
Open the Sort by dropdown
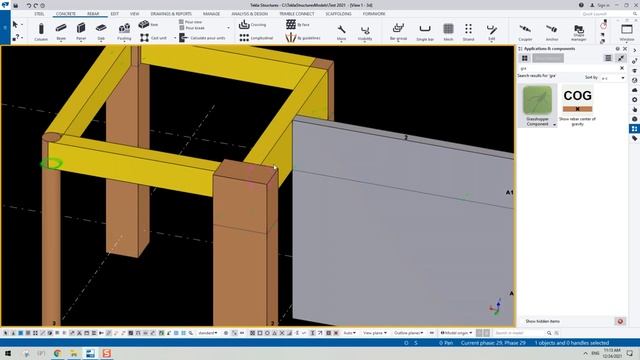click(x=613, y=78)
